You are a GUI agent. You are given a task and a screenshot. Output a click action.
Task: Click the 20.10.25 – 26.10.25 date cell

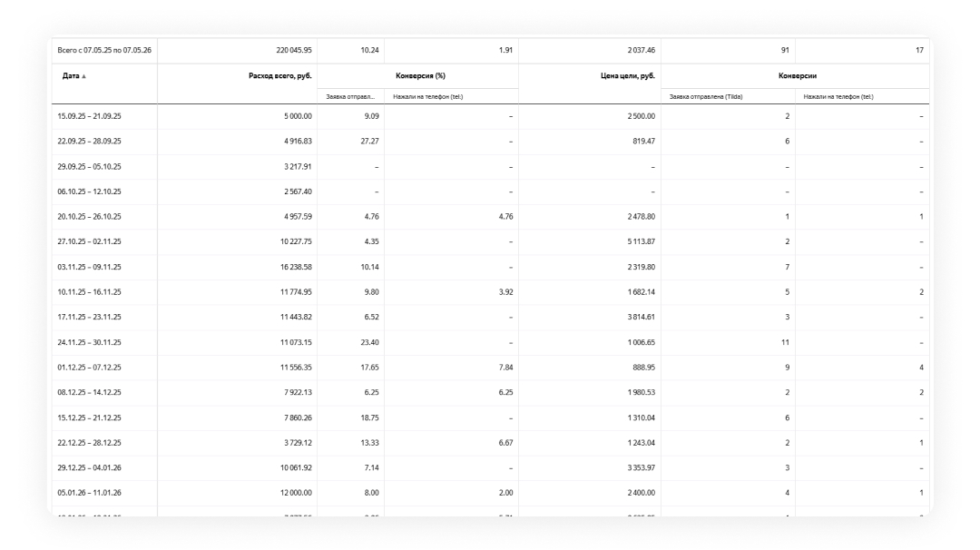(x=89, y=217)
